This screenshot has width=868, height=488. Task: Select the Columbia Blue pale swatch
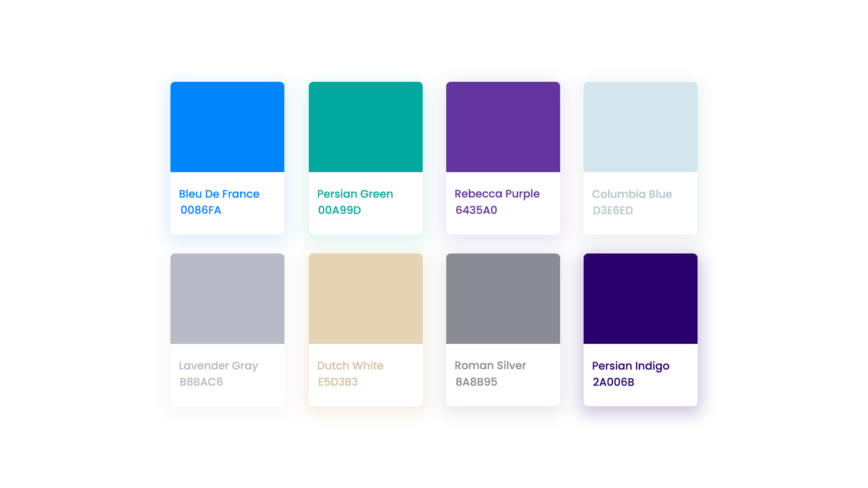coord(641,127)
